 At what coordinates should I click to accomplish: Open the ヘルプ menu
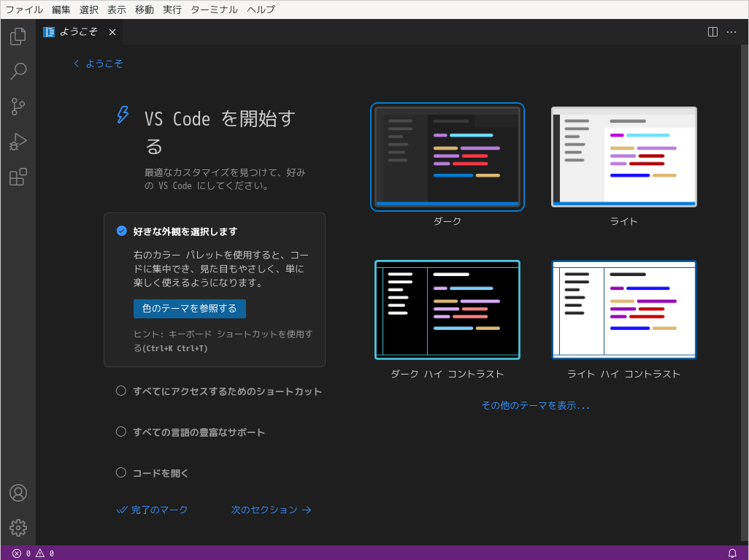click(x=261, y=9)
